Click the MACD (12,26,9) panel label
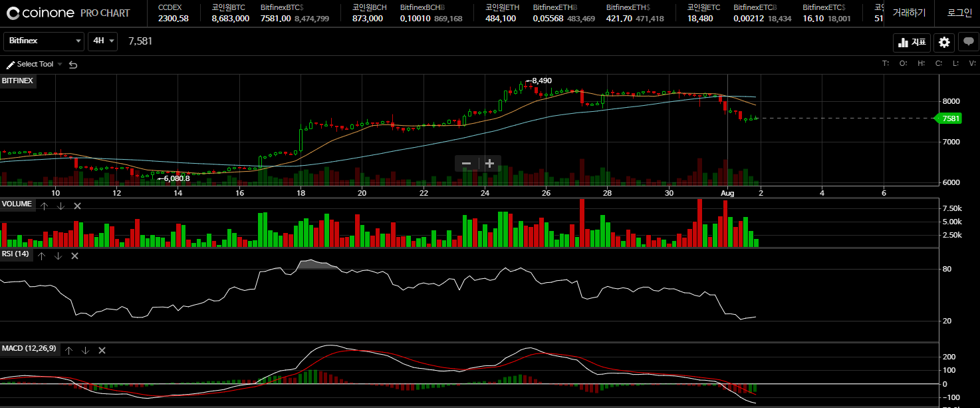This screenshot has height=408, width=980. 29,349
